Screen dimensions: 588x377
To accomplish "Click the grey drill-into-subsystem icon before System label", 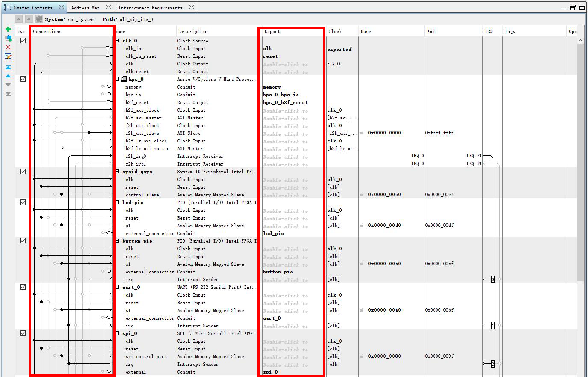I will [x=39, y=19].
